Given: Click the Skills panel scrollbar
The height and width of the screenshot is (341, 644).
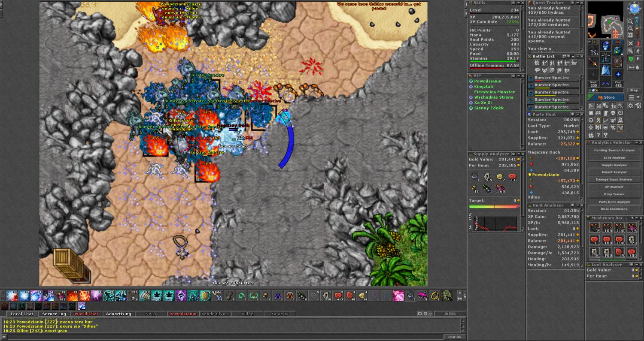Looking at the screenshot, I should (523, 39).
